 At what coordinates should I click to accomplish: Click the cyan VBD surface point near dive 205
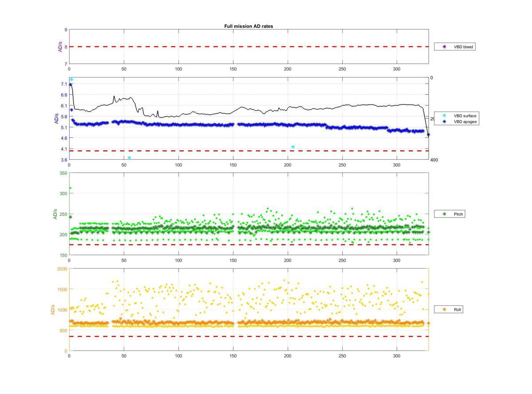293,147
